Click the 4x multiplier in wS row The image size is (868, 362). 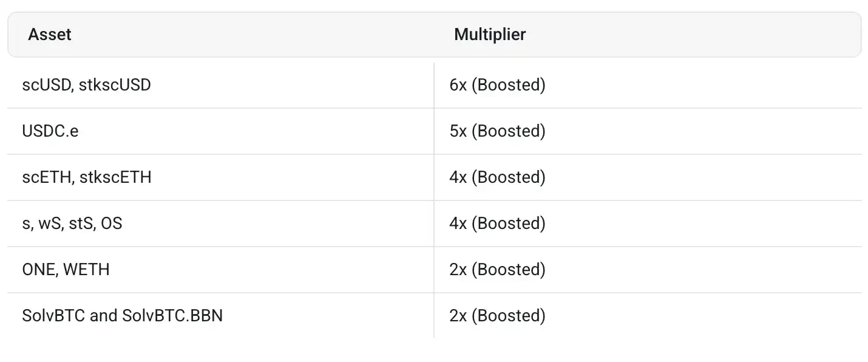497,224
